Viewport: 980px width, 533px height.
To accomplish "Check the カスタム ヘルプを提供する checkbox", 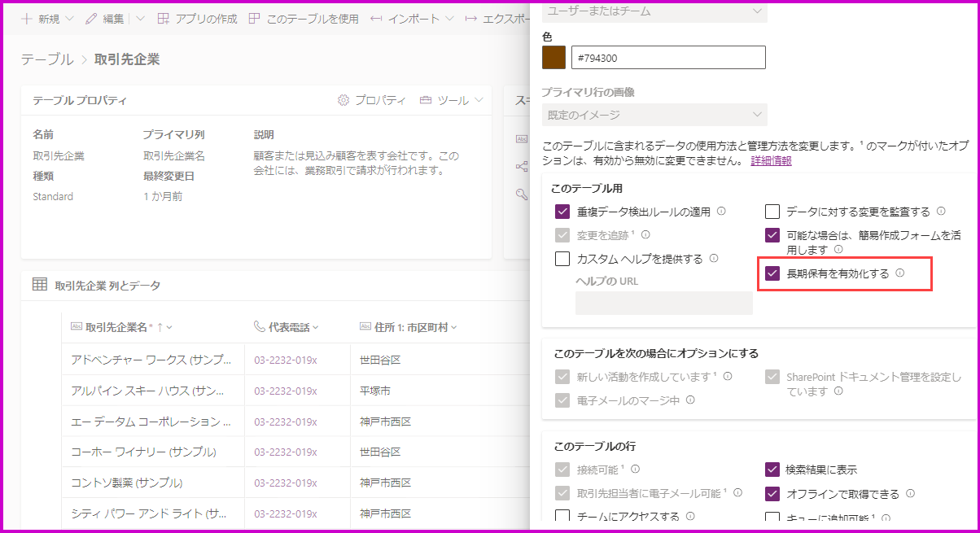I will point(562,259).
